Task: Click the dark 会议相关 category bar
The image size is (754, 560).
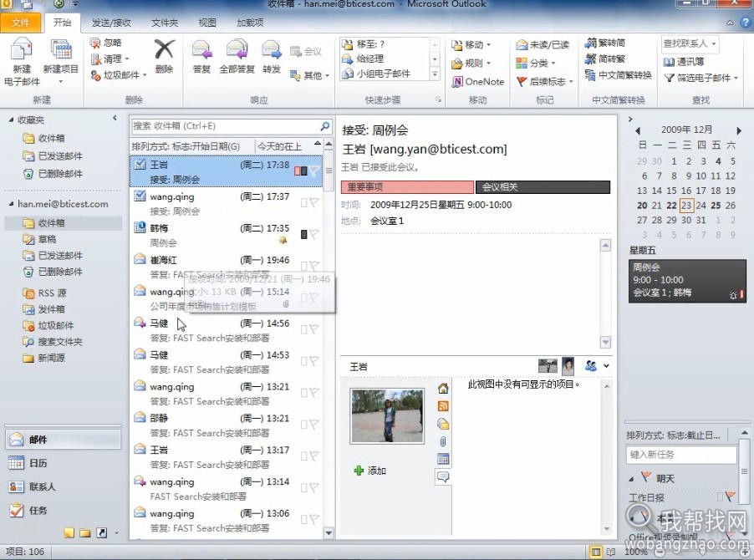Action: [x=543, y=187]
